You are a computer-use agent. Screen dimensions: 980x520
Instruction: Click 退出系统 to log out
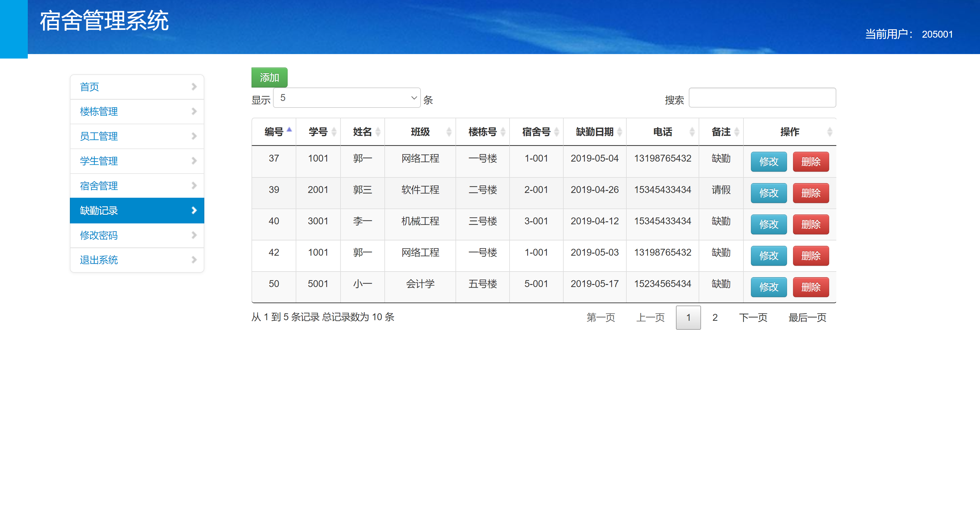[x=99, y=260]
